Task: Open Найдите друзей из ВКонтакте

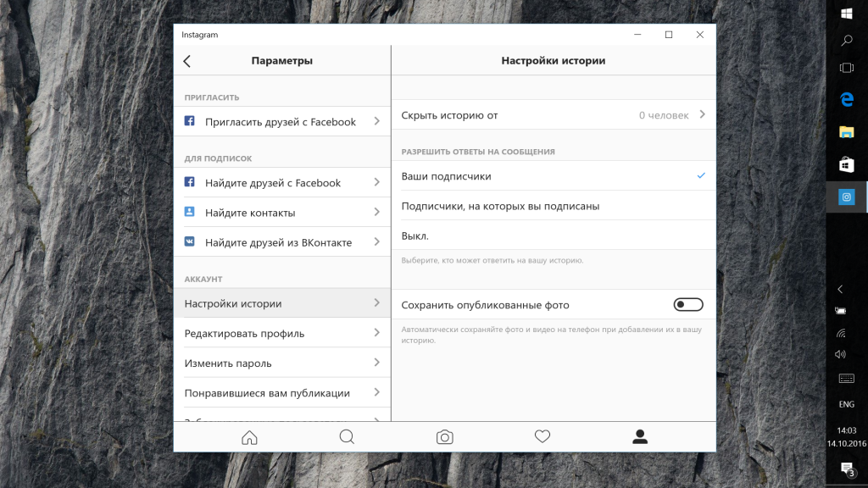Action: (282, 241)
